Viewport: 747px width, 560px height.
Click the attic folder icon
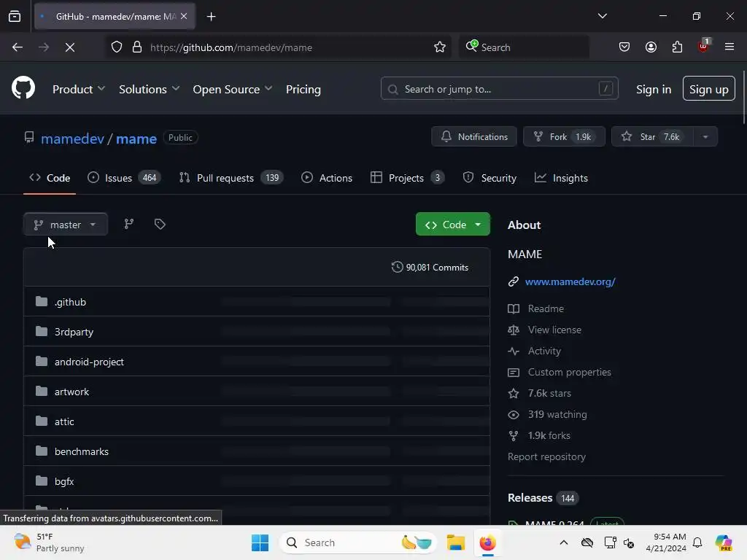tap(42, 421)
